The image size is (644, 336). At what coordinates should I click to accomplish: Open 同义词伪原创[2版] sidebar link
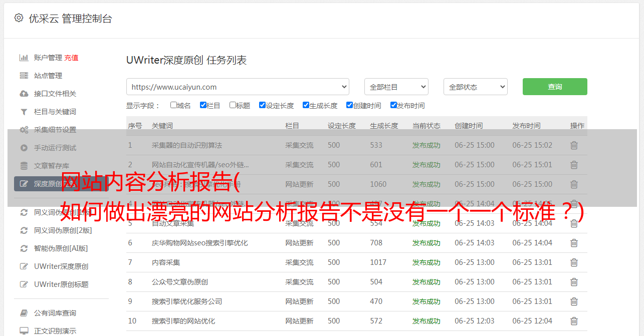pos(63,230)
